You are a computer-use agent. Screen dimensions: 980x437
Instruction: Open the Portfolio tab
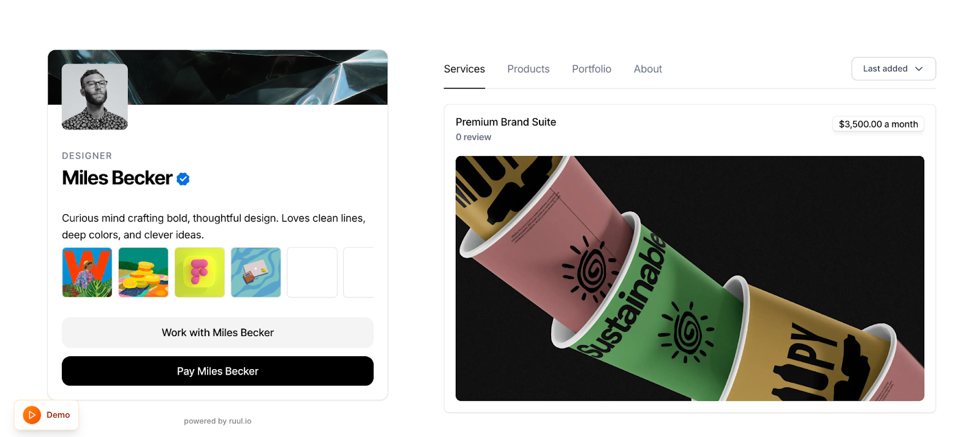[x=592, y=69]
